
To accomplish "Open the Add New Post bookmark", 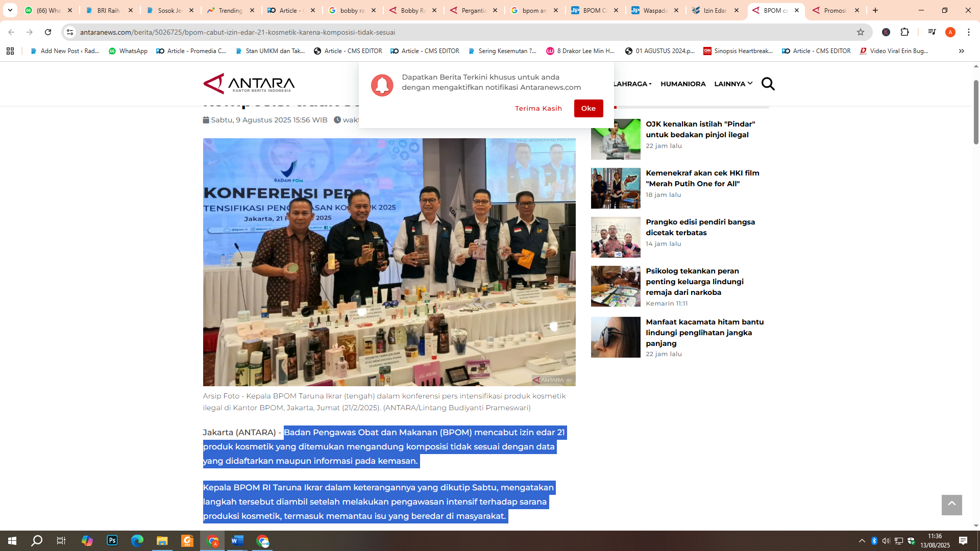I will click(x=65, y=51).
